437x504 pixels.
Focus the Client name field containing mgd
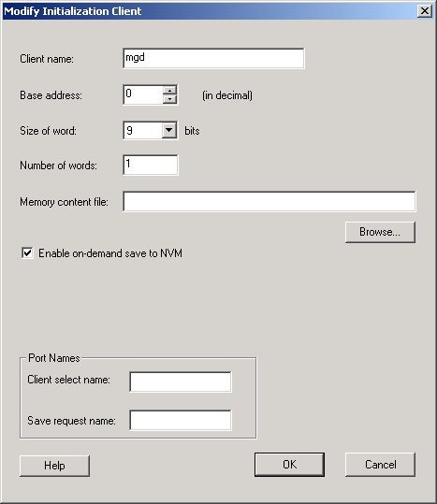(x=213, y=58)
